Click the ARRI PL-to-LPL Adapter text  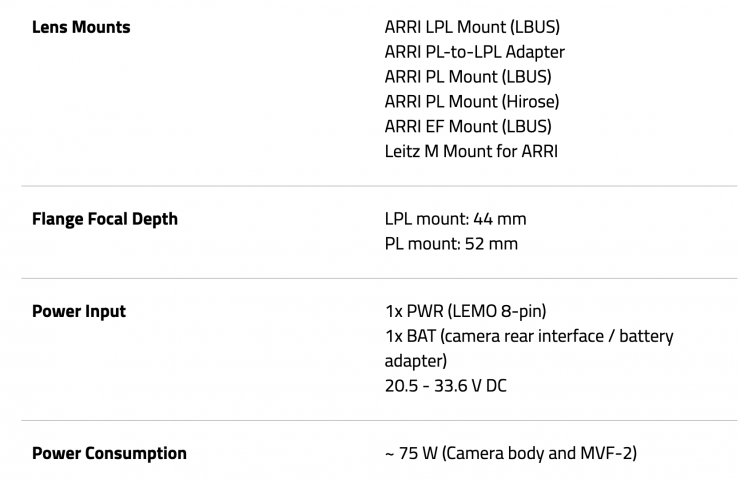tap(474, 52)
